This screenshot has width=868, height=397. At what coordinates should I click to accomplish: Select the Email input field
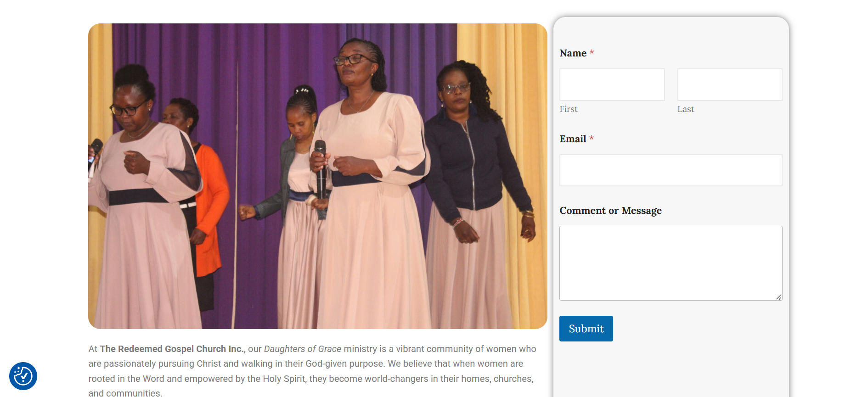(x=671, y=170)
